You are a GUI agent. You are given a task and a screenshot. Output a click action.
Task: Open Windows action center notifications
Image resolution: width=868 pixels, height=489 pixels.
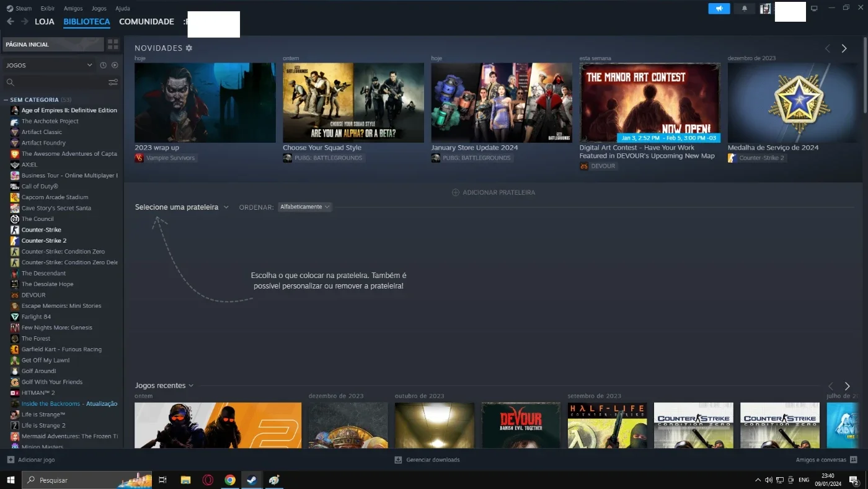pos(854,480)
